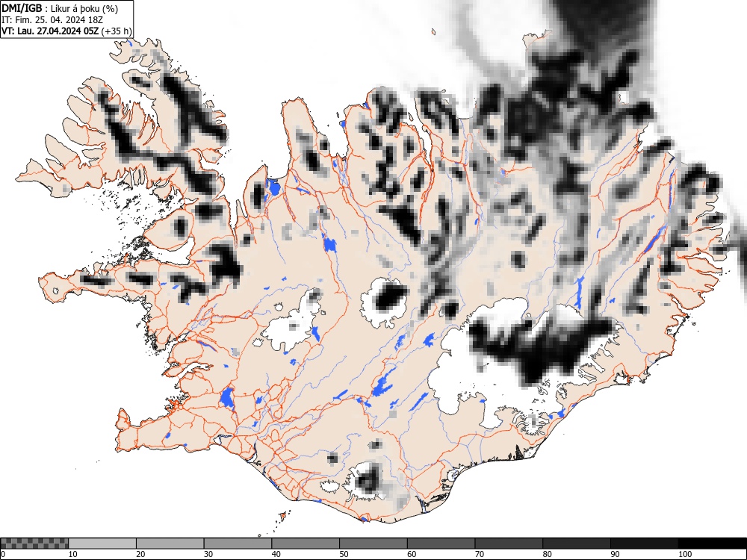Click the 30–40 gray legend swatch
Viewport: 747px width, 560px height.
pyautogui.click(x=238, y=544)
